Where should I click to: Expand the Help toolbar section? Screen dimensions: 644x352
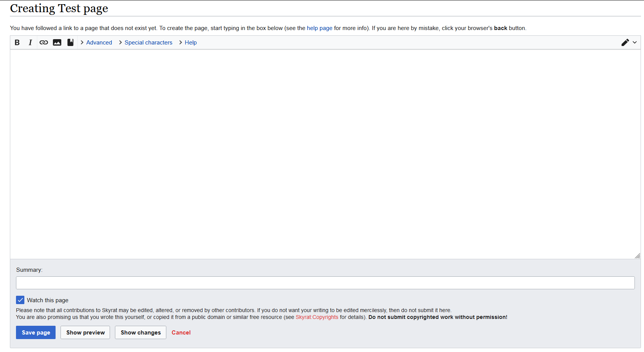[x=190, y=43]
